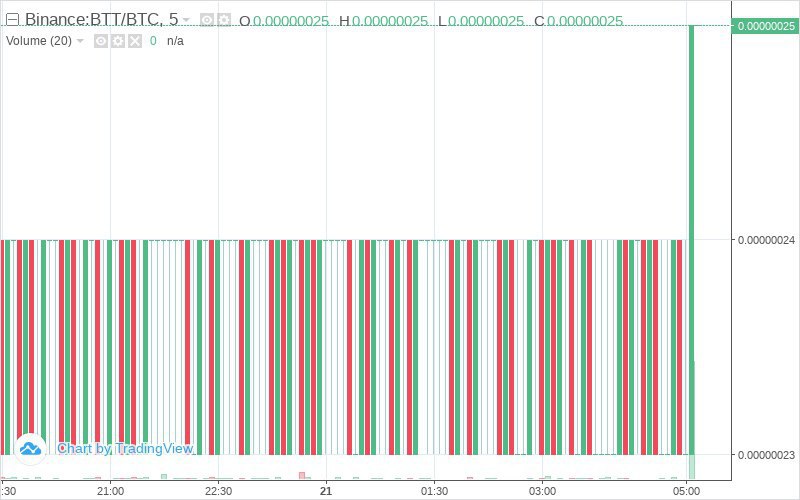Select the tall green candle at 05:00
Image resolution: width=800 pixels, height=500 pixels.
click(692, 240)
